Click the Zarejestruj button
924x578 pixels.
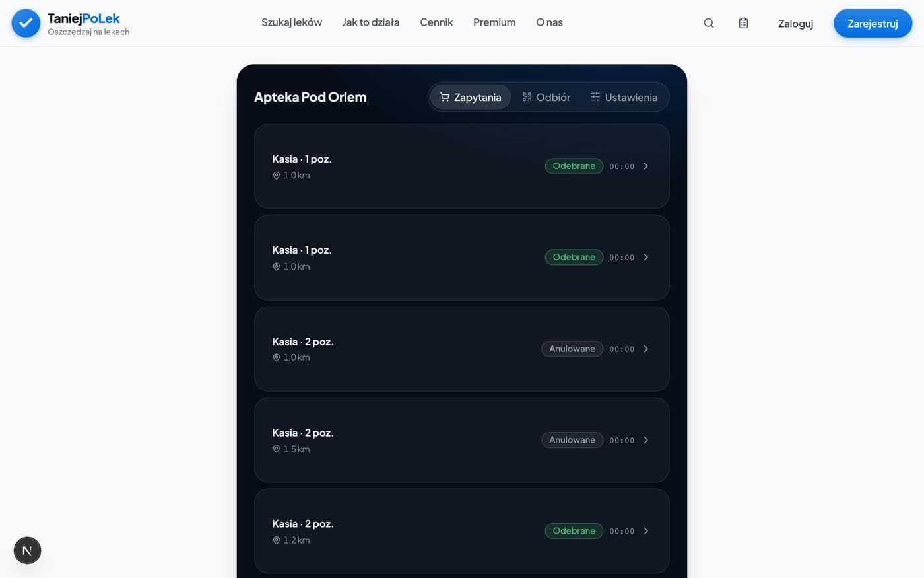click(x=873, y=23)
